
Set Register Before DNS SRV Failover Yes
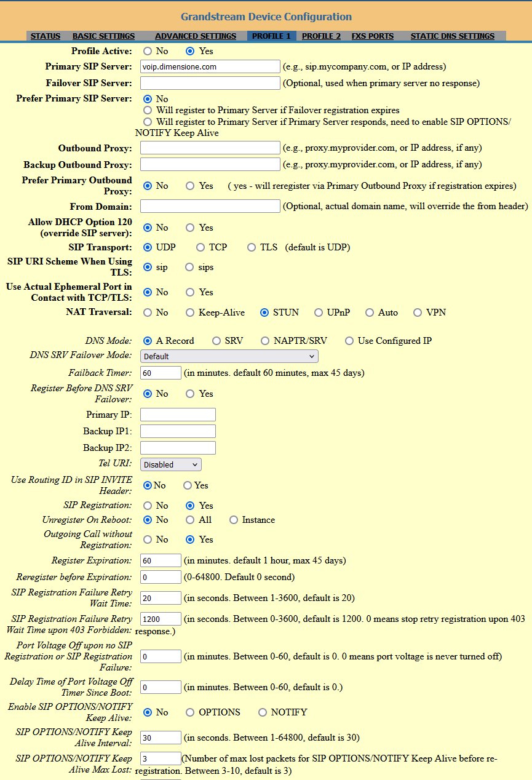(191, 394)
